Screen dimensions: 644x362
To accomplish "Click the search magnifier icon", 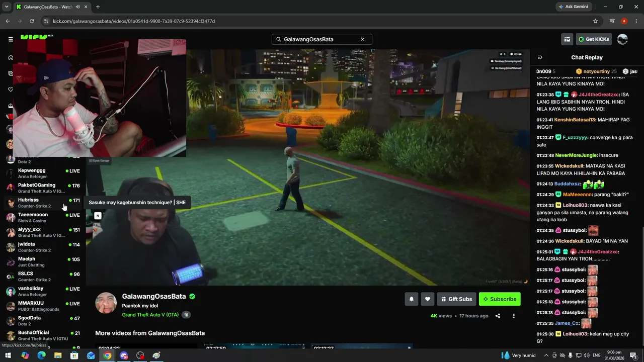I will point(279,39).
